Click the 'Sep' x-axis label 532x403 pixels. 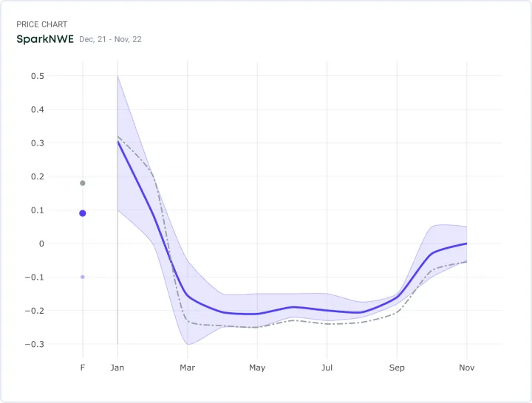coord(397,368)
